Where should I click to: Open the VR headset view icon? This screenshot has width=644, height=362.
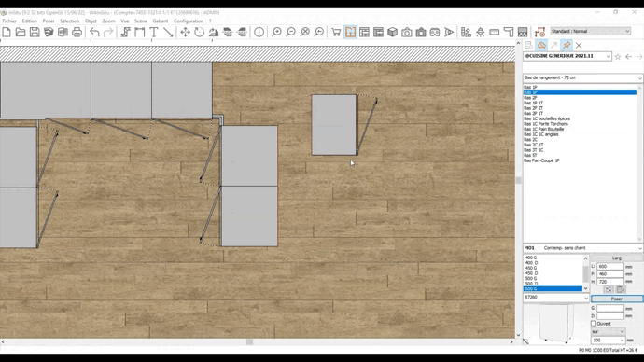[x=435, y=32]
